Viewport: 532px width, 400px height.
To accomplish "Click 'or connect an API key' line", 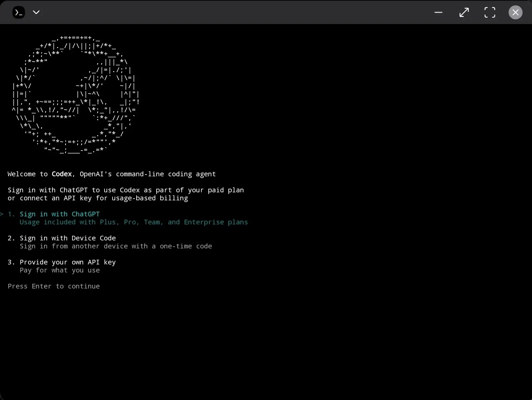I will click(98, 198).
